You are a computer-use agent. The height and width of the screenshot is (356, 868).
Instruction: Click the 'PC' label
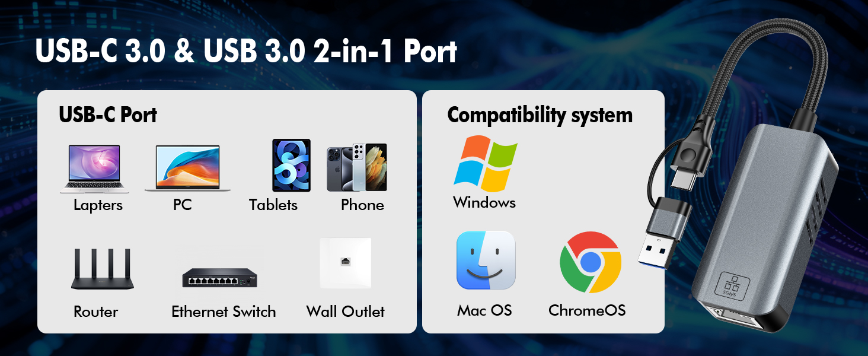click(x=183, y=205)
